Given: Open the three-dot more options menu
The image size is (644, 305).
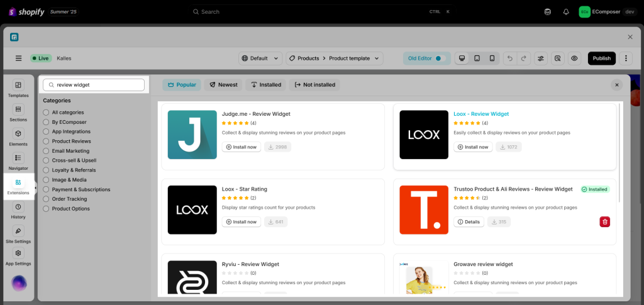Looking at the screenshot, I should 626,58.
